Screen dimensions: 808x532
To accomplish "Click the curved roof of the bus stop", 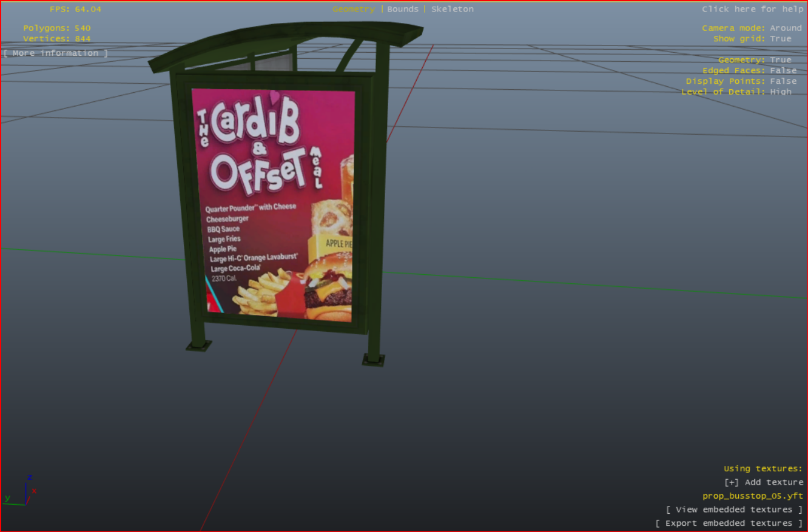I will coord(285,41).
